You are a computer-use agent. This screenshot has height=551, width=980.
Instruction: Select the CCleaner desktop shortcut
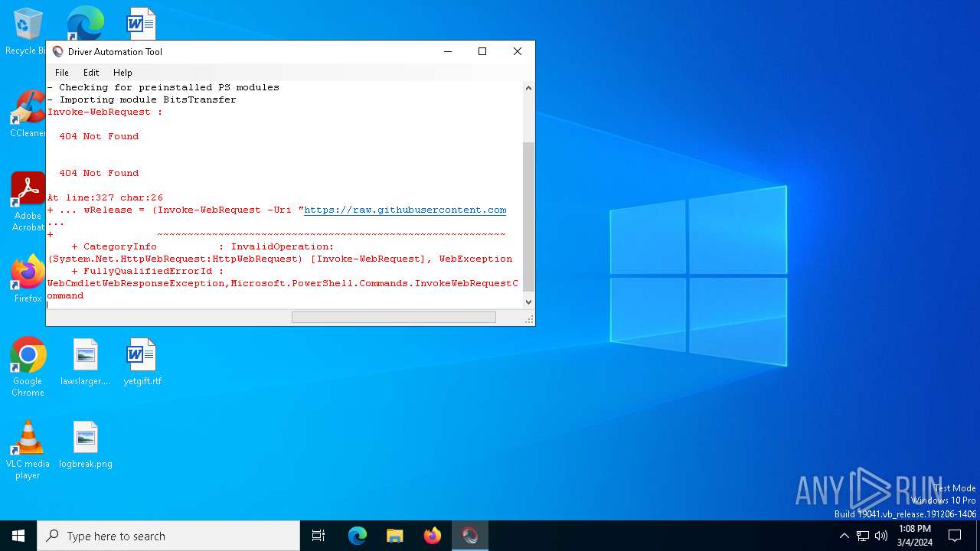point(28,114)
